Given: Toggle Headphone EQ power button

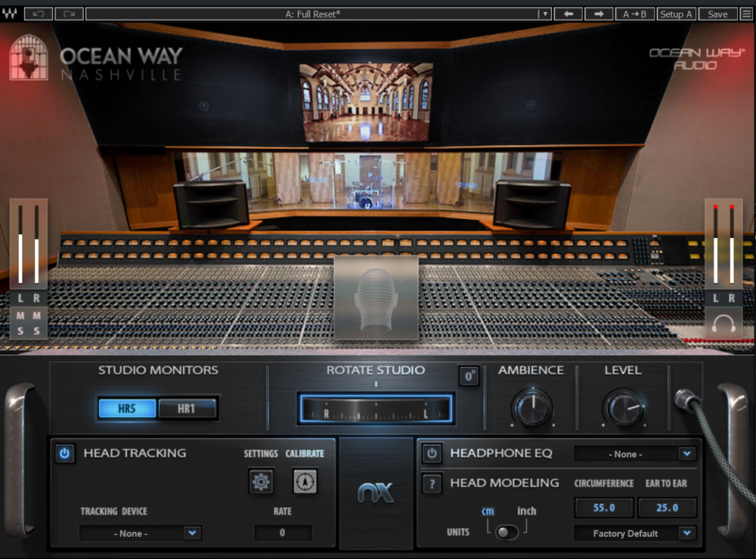Looking at the screenshot, I should (432, 453).
